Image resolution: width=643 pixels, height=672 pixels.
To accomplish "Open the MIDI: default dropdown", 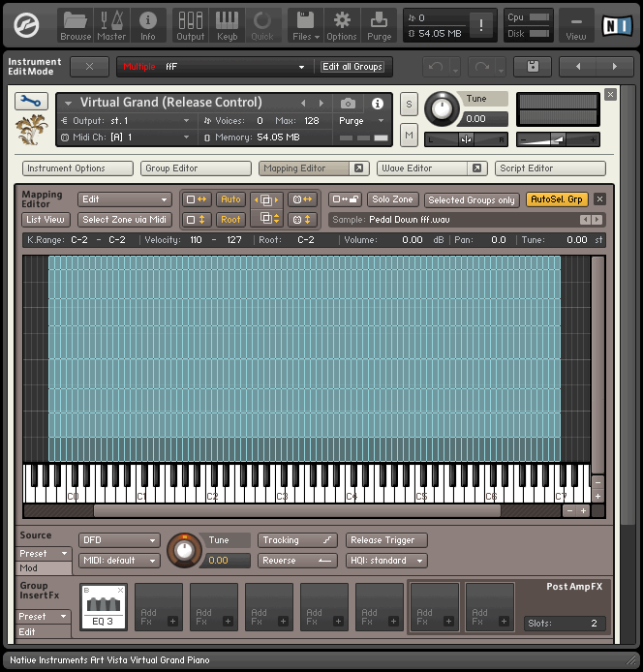I will pos(119,561).
